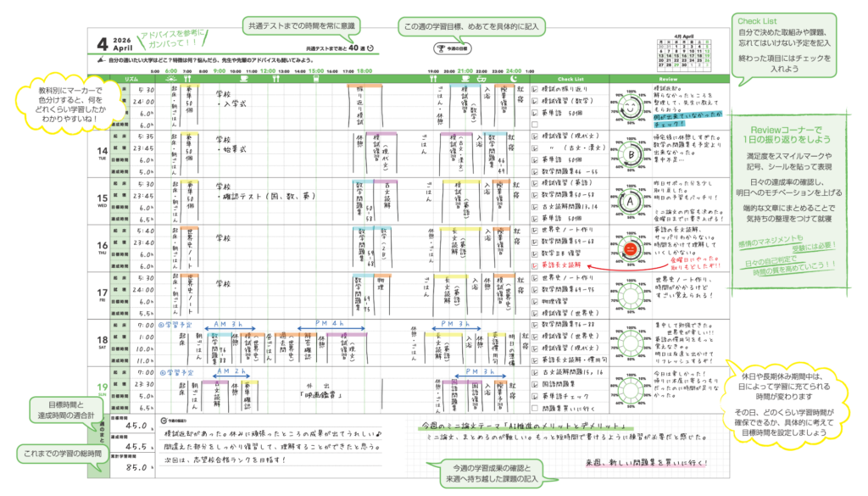
Task: Click the coffee cup icon under 21:00
Action: (464, 79)
